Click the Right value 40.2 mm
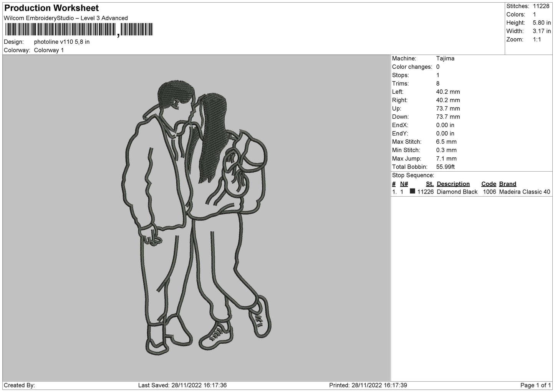Viewport: 555px width, 392px height. click(448, 100)
